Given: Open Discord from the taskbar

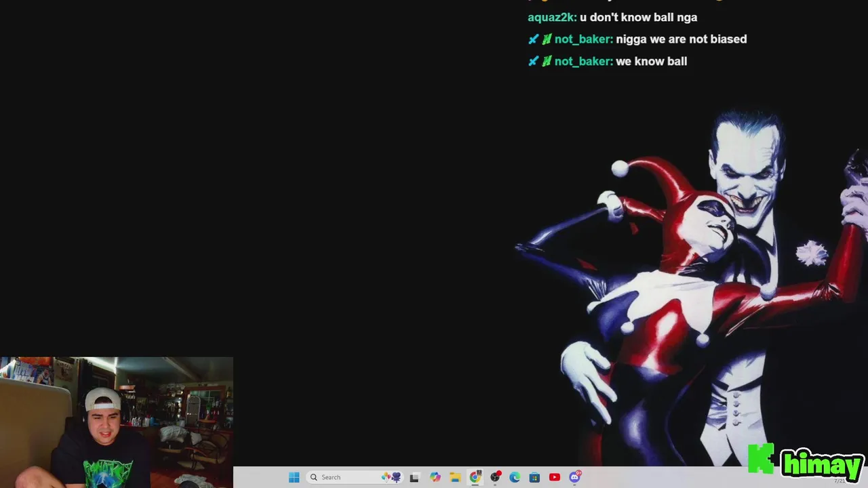Looking at the screenshot, I should pyautogui.click(x=575, y=477).
